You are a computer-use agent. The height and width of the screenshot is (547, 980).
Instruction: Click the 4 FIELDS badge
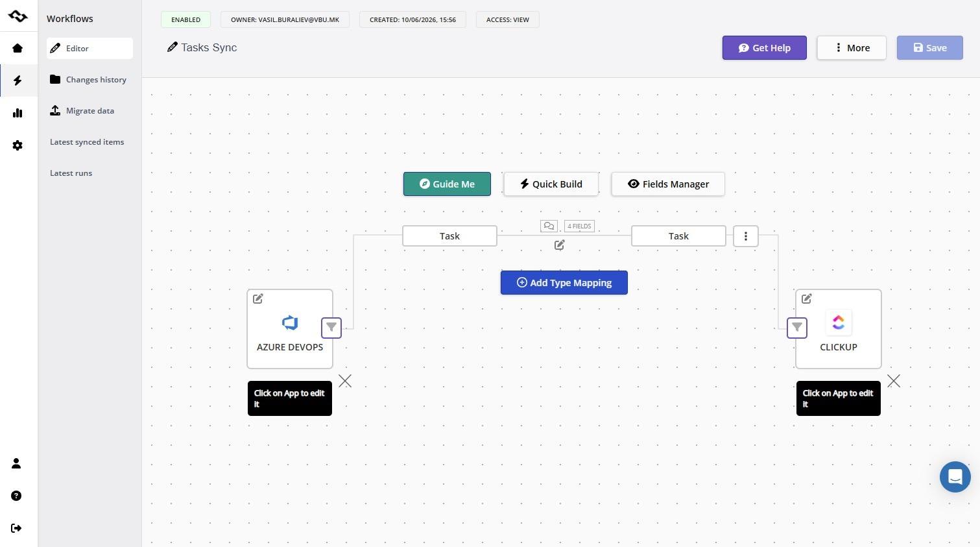[x=579, y=226]
